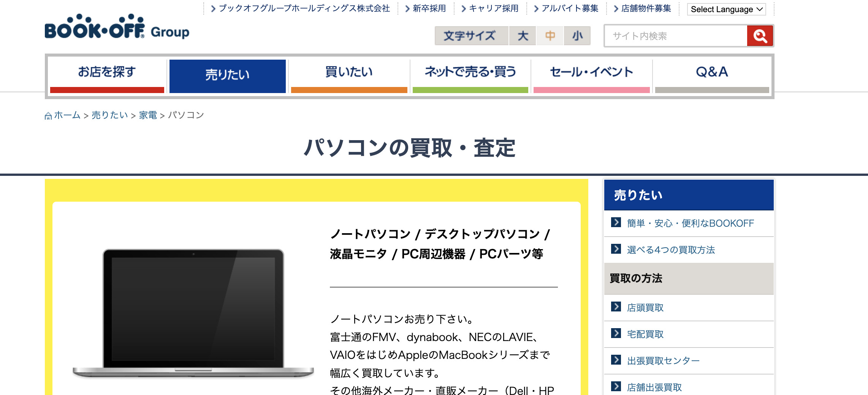Click the BOOKOFF Group logo

pos(117,27)
